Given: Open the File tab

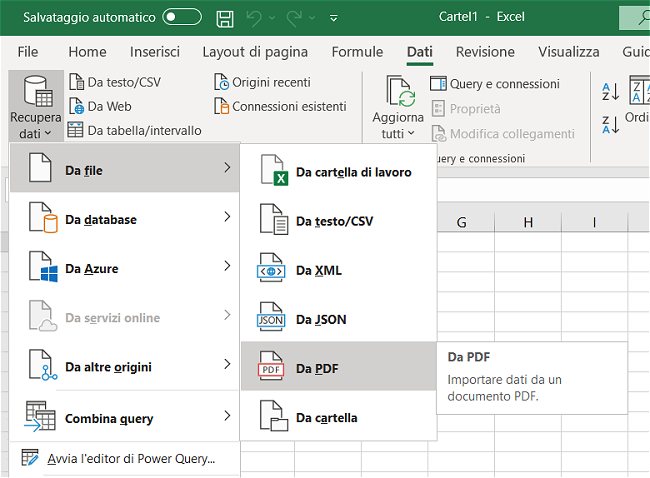Looking at the screenshot, I should coord(28,52).
